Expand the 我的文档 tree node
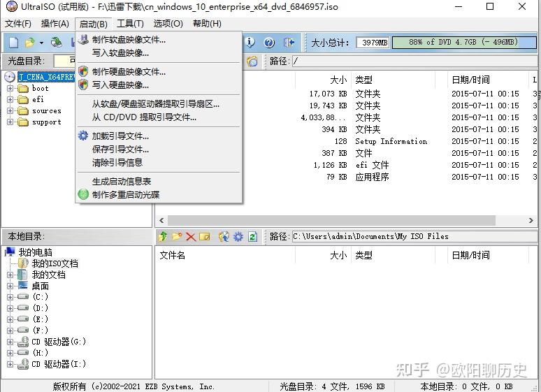The width and height of the screenshot is (541, 392). pos(10,275)
